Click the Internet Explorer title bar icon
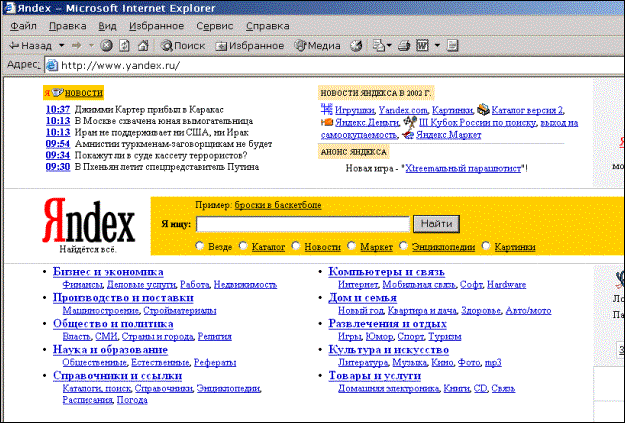Image resolution: width=625 pixels, height=423 pixels. point(10,8)
